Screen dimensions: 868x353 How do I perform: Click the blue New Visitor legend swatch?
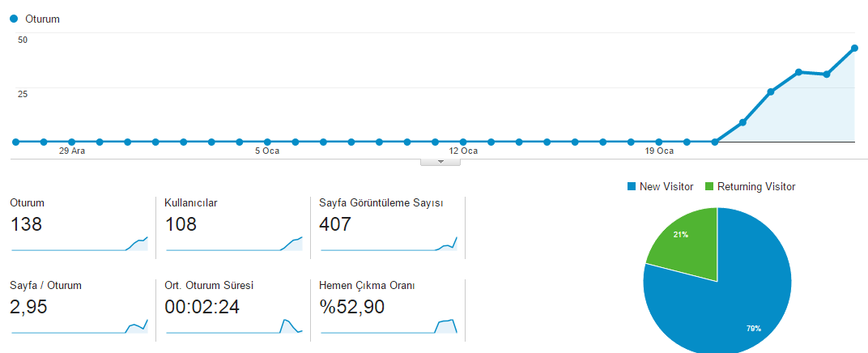[x=632, y=187]
